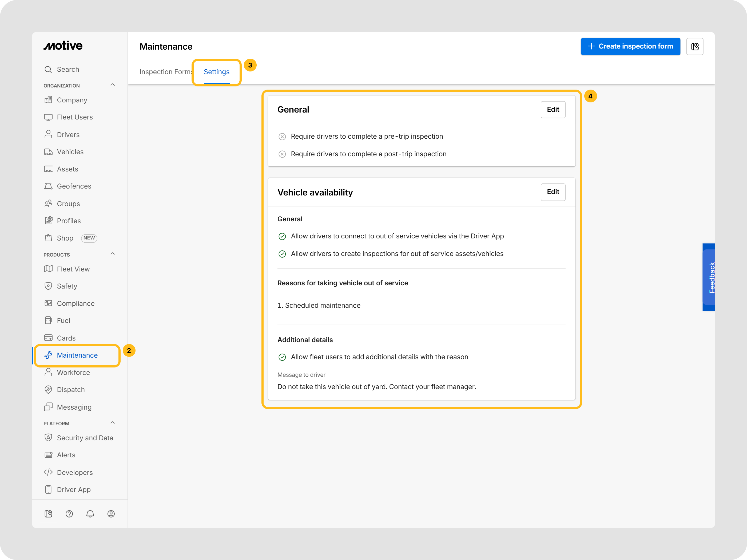
Task: Collapse the Products section
Action: [x=113, y=254]
